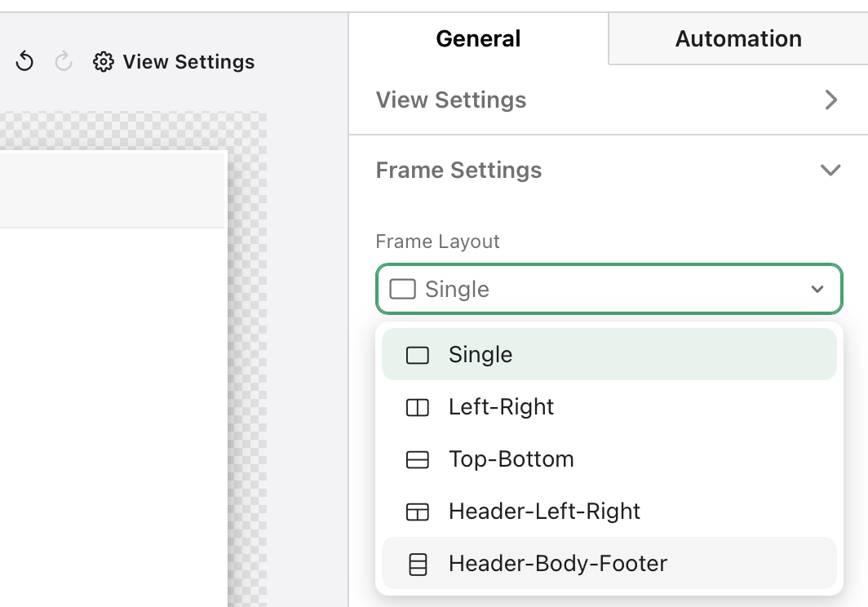Choose Header-Body-Footer from the list
868x607 pixels.
click(557, 563)
